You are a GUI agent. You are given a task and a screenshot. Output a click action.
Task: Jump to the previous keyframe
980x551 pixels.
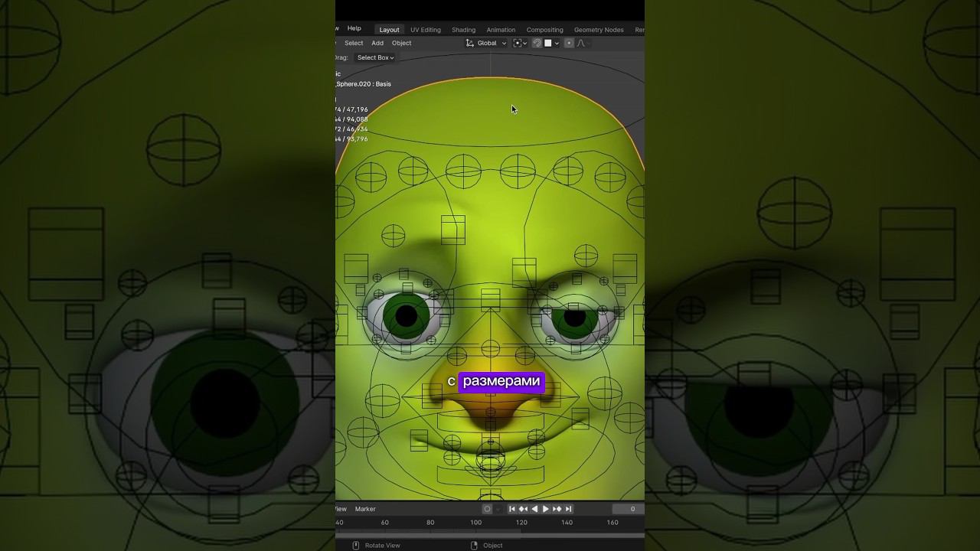pyautogui.click(x=523, y=509)
